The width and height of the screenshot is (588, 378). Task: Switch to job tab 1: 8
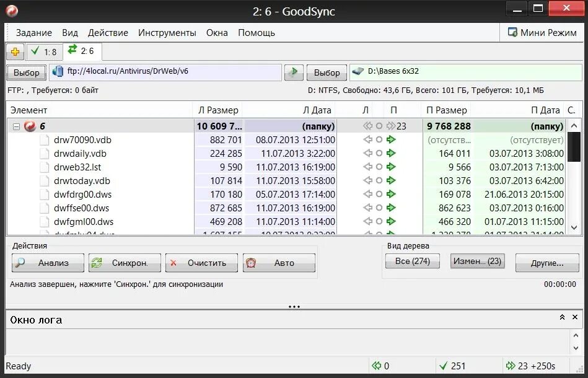click(44, 52)
